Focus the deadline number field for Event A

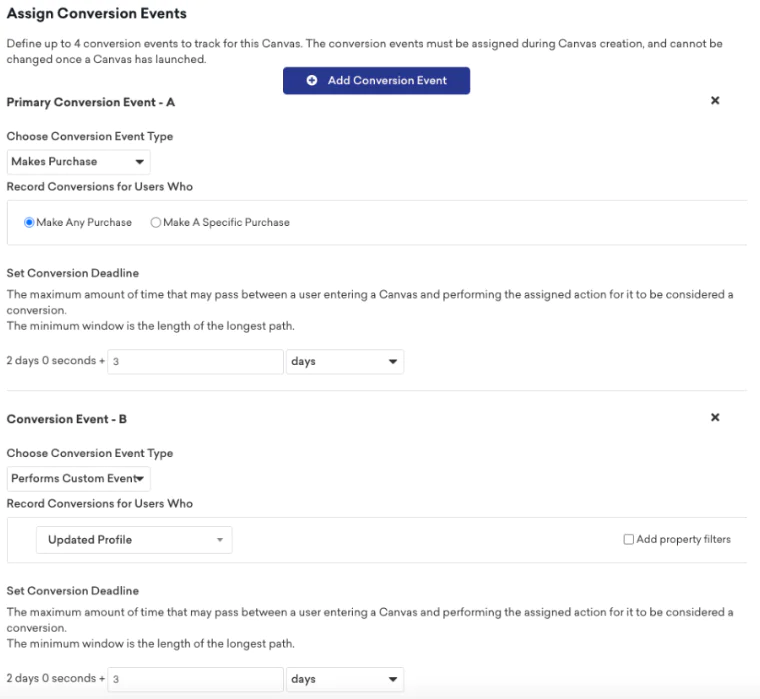click(195, 362)
